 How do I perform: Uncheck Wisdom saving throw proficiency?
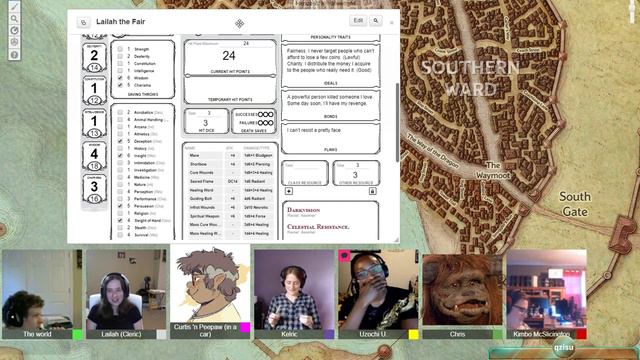pos(120,78)
